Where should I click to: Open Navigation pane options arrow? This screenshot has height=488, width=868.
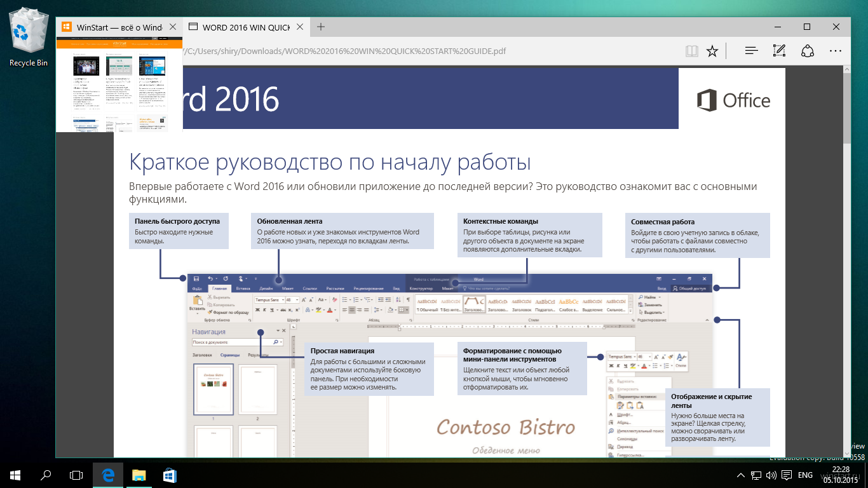pos(278,330)
